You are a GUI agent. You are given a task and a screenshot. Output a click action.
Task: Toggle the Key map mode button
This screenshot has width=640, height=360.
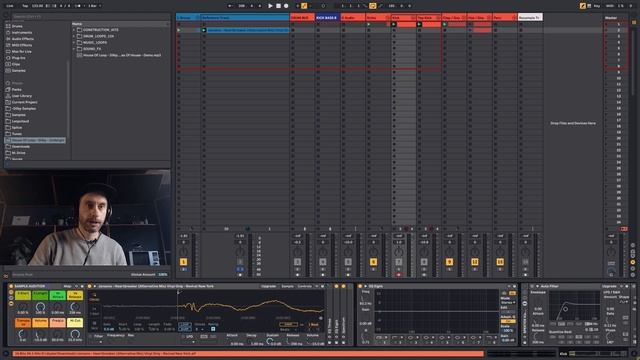pyautogui.click(x=597, y=6)
